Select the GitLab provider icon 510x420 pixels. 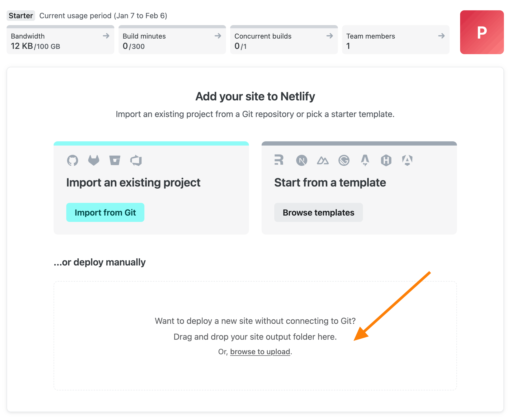point(94,160)
